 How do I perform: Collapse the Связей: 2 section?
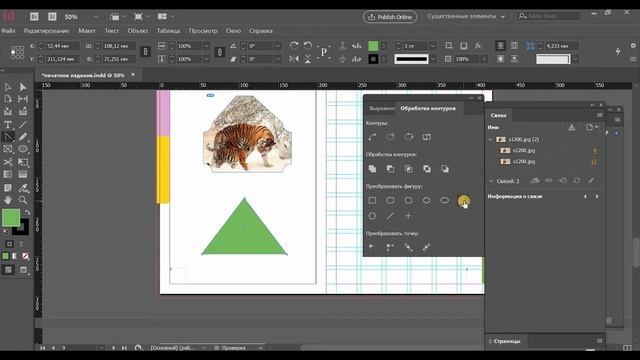(x=491, y=180)
